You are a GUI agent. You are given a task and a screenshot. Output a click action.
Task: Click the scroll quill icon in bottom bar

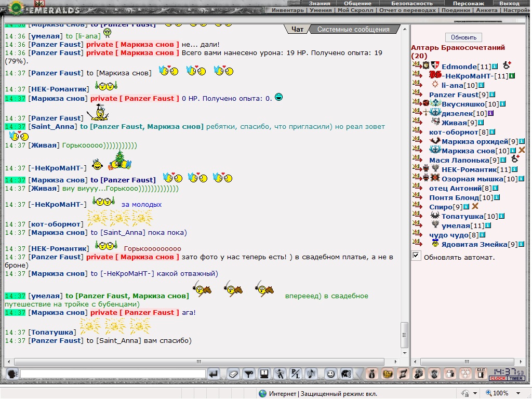click(x=403, y=374)
